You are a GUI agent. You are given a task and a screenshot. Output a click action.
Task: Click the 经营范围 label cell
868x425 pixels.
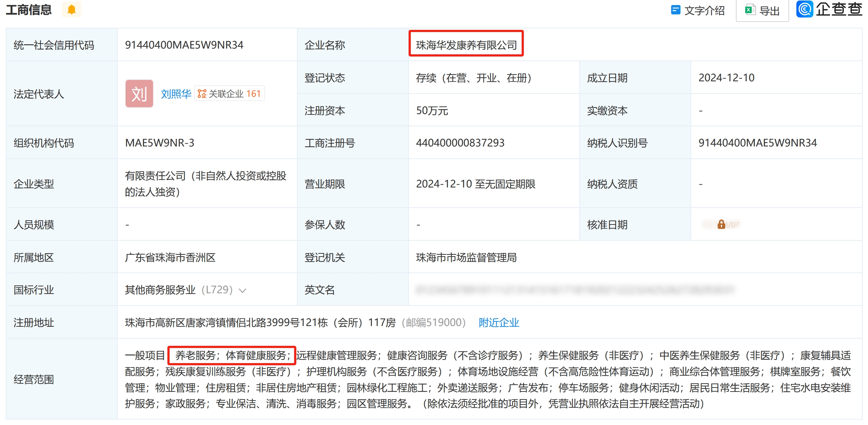pos(62,379)
